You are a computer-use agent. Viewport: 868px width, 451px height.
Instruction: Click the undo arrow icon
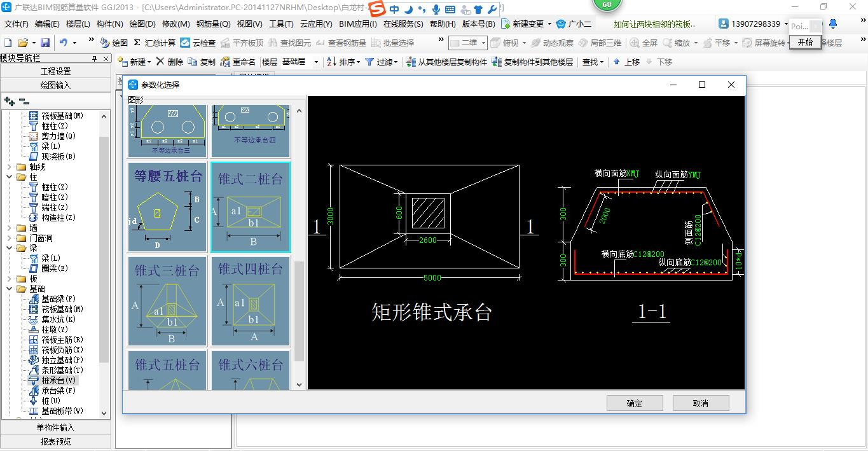[x=64, y=43]
